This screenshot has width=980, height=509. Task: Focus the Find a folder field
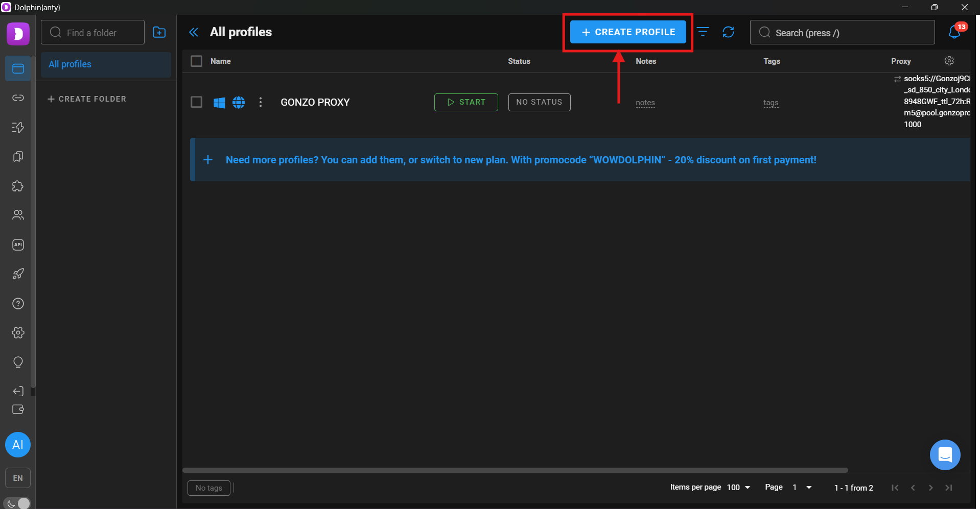pos(92,32)
